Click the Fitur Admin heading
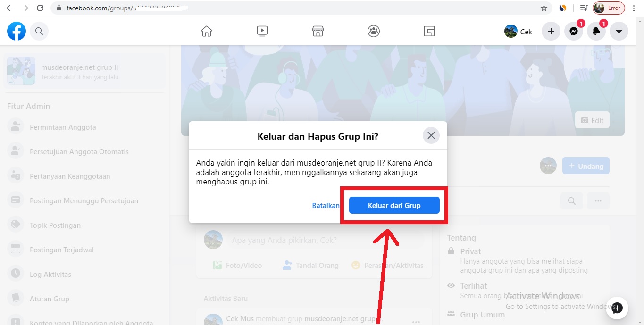This screenshot has height=325, width=644. point(28,106)
